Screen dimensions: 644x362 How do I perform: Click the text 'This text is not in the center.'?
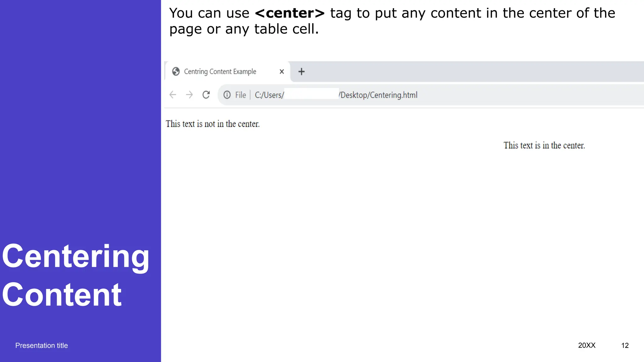213,124
